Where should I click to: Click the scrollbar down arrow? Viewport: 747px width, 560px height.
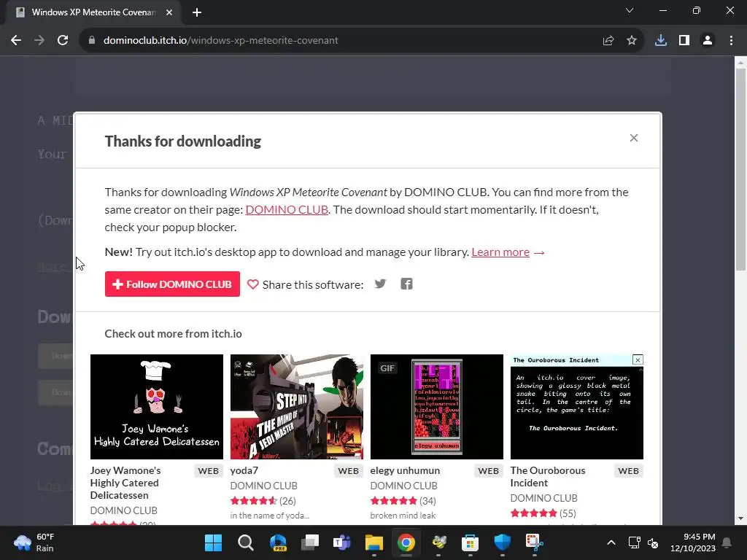pos(740,518)
